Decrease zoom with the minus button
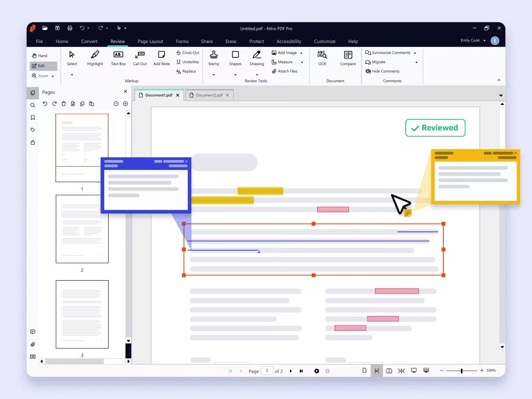Image resolution: width=532 pixels, height=399 pixels. [442, 371]
